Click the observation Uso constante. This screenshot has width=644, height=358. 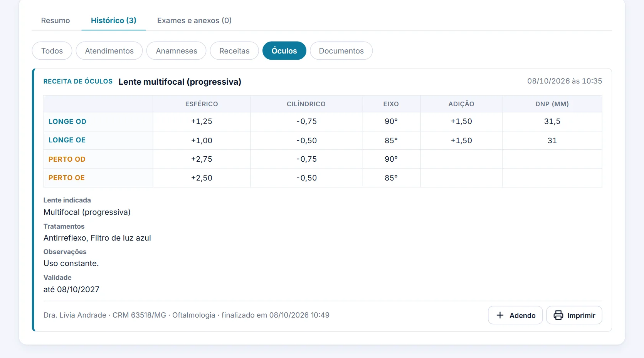[x=71, y=263]
